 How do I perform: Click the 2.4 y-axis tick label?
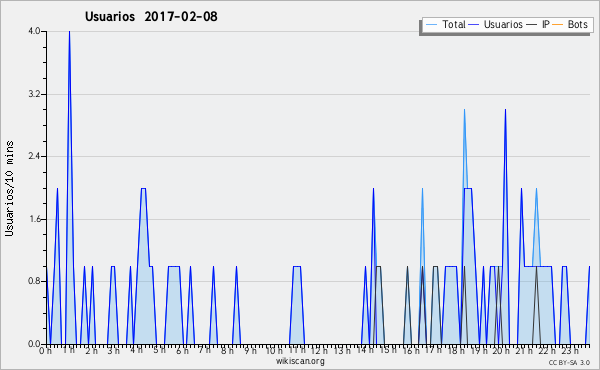pyautogui.click(x=34, y=156)
